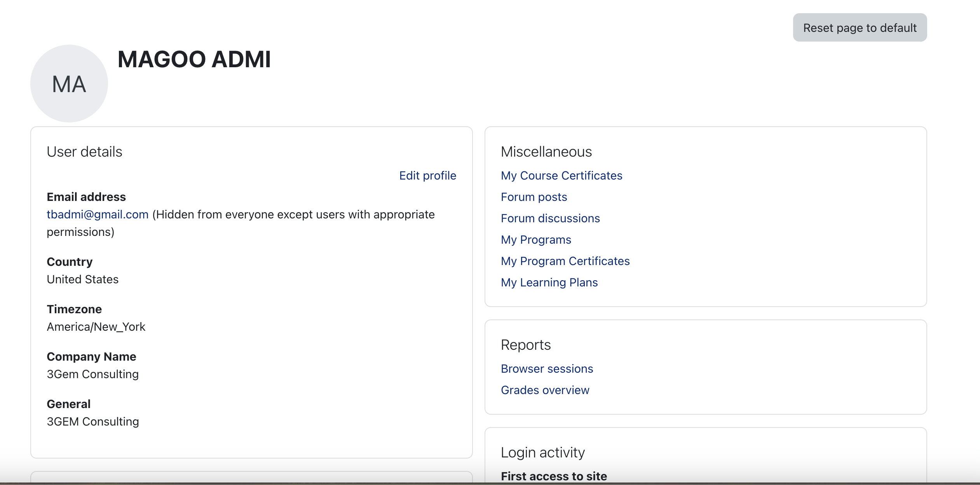Viewport: 980px width, 485px height.
Task: Click the Login activity heading
Action: coord(542,452)
